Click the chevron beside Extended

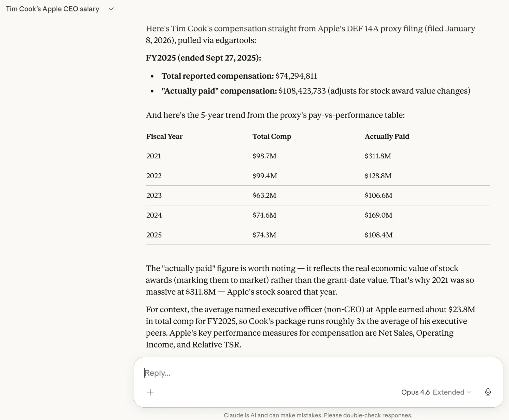[x=470, y=392]
